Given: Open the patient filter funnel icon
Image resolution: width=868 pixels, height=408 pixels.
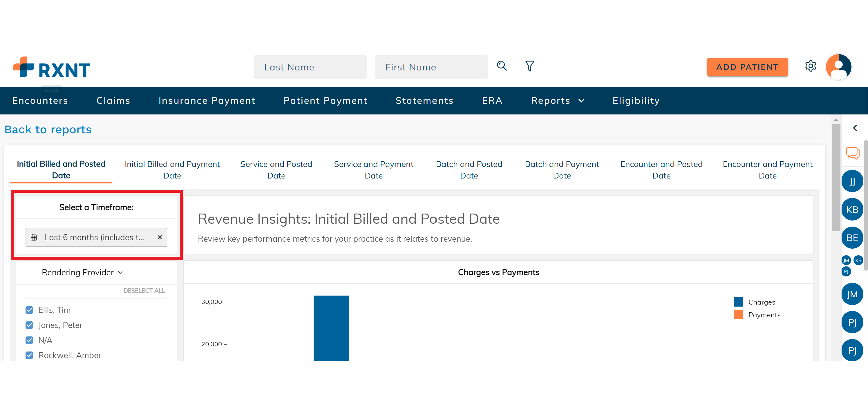Looking at the screenshot, I should tap(530, 66).
